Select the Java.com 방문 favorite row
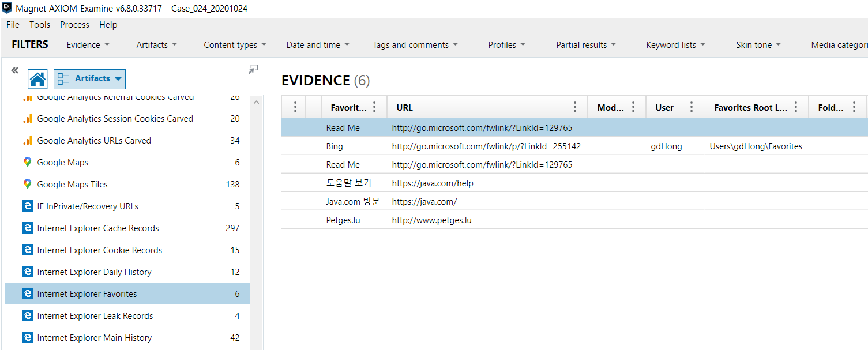Screen dimensions: 868x350 point(574,202)
